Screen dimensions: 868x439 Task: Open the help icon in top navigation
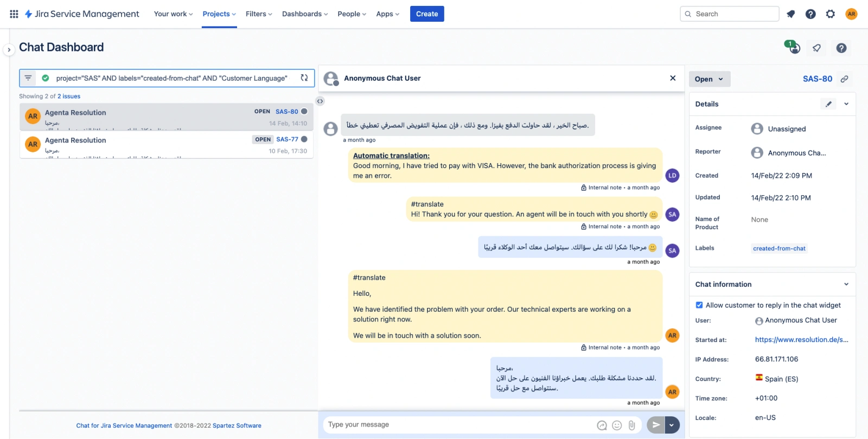810,14
